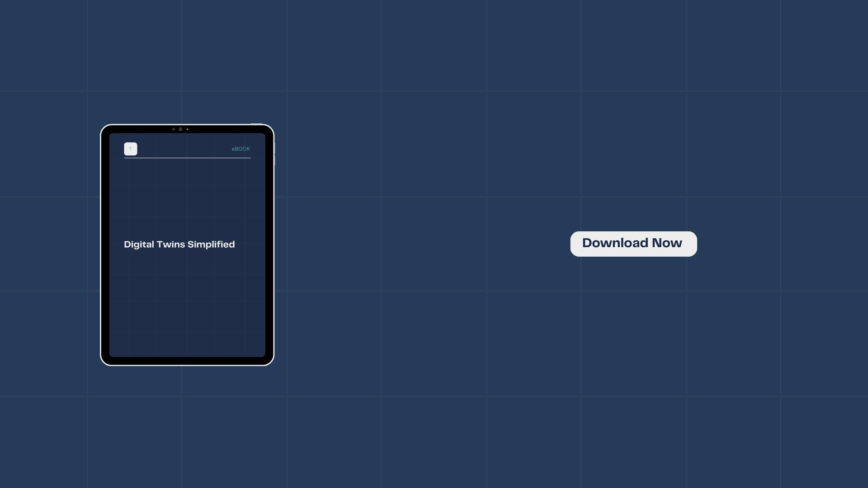Click the word Now on the download button
The image size is (868, 488).
click(667, 243)
